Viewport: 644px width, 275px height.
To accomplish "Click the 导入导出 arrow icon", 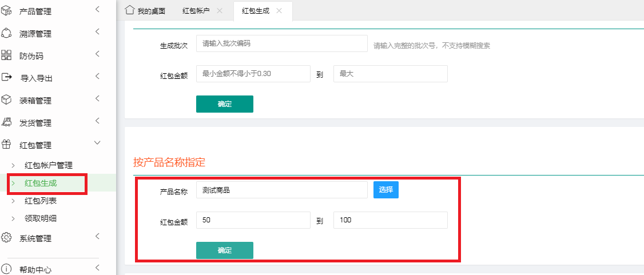I will click(7, 77).
